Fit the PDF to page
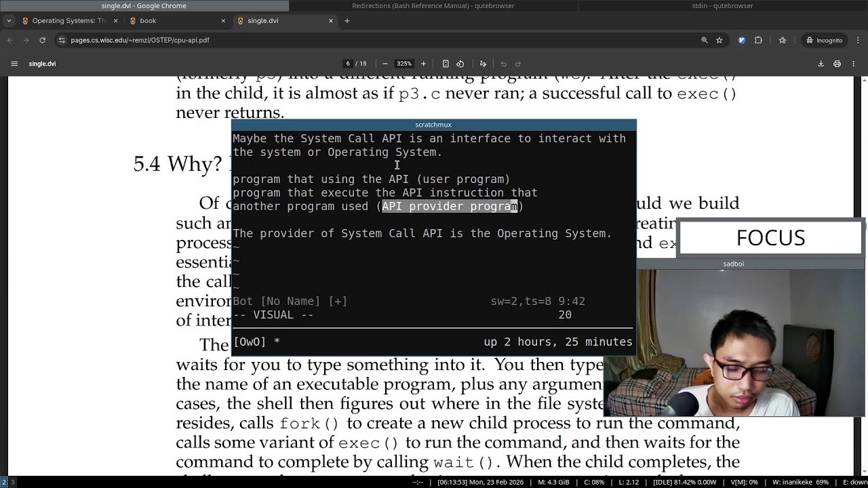Viewport: 868px width, 488px height. tap(446, 64)
